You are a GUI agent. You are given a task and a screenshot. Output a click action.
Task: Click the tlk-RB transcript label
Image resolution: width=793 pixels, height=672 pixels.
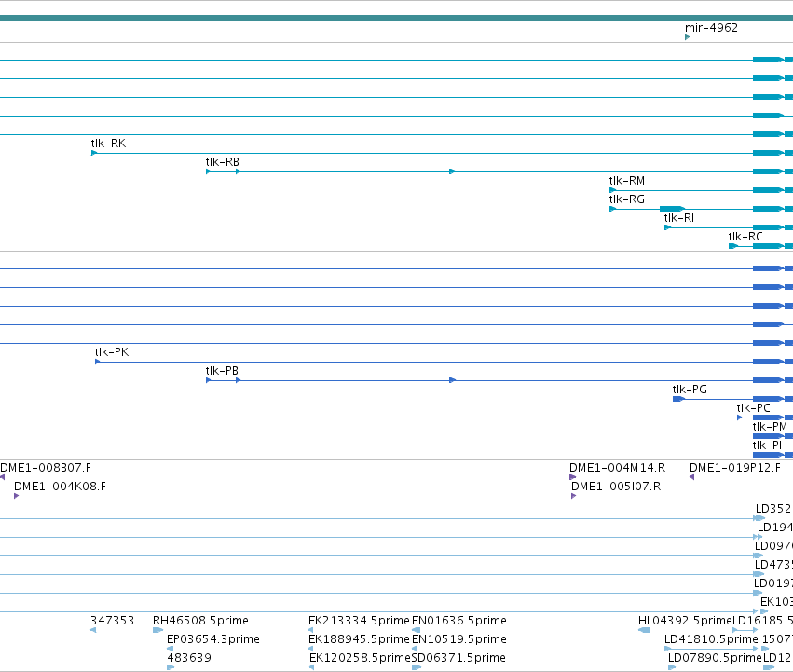coord(222,162)
